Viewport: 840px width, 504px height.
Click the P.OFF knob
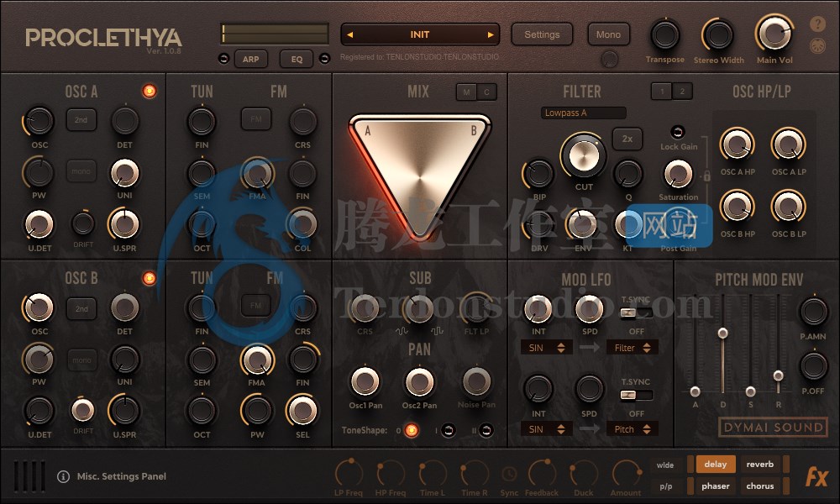point(813,366)
